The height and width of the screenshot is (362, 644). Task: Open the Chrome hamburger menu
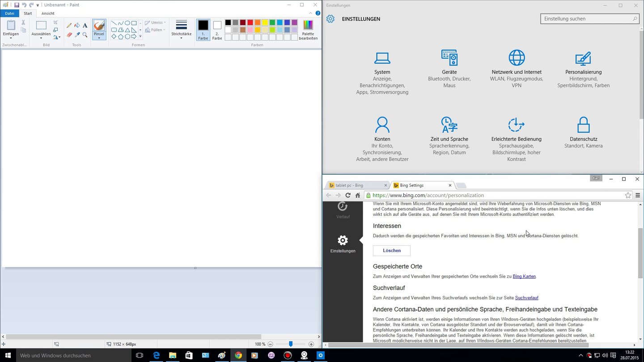pos(638,195)
